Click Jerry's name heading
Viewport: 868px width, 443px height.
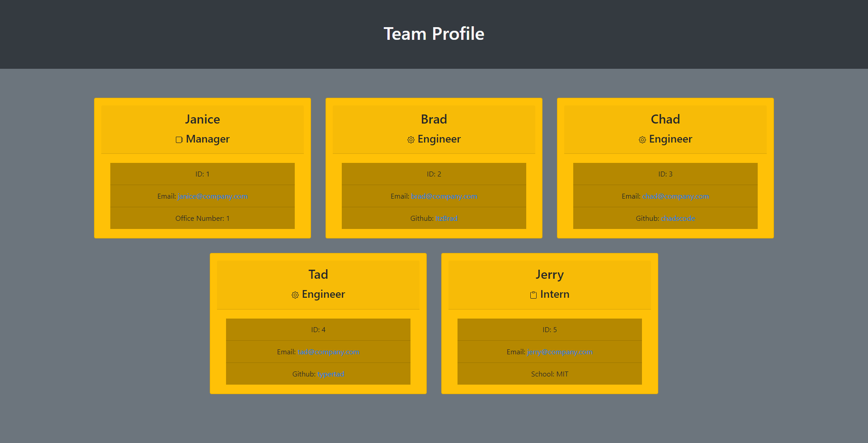click(549, 275)
